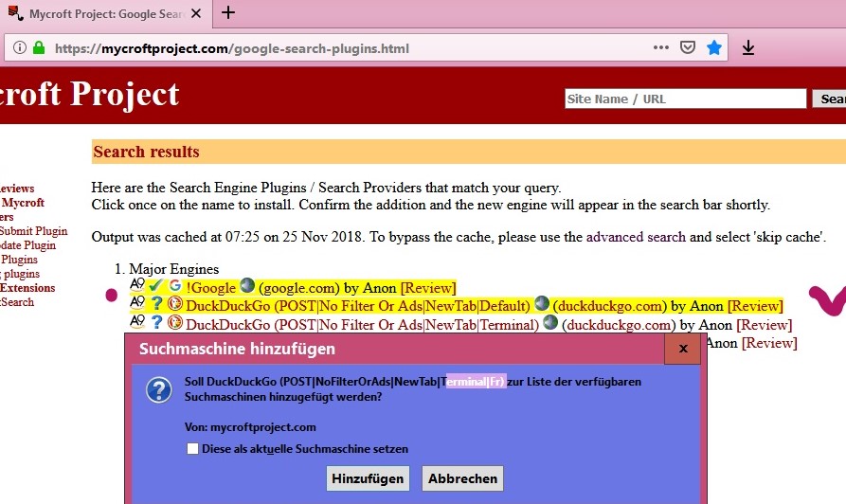Viewport: 846px width, 504px height.
Task: Open (duckduckgo.com) link in the Default row
Action: 610,306
